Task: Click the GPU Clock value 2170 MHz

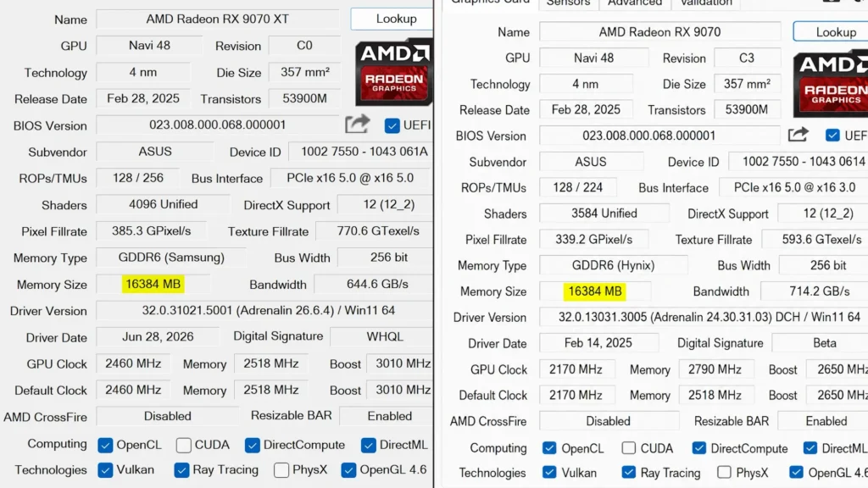Action: pos(576,369)
